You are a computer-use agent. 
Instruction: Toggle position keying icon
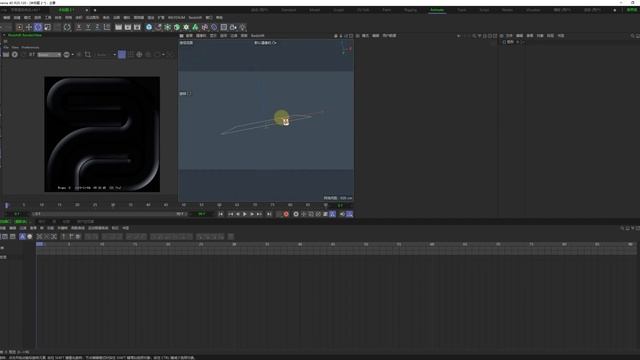(303, 214)
